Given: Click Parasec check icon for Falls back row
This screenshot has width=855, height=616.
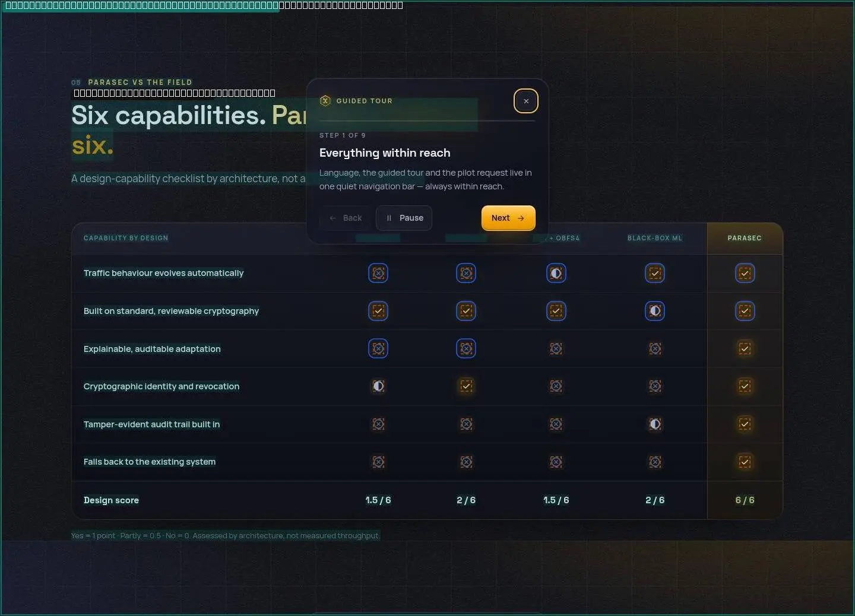Looking at the screenshot, I should [x=745, y=462].
